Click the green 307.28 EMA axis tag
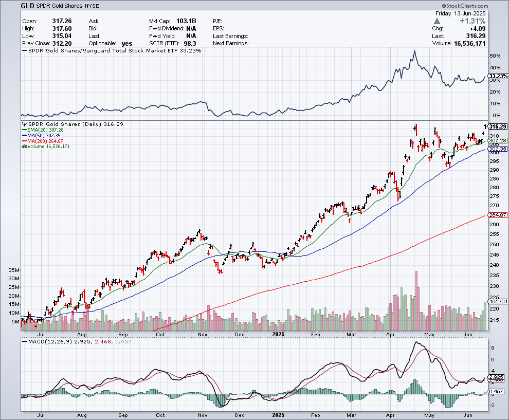This screenshot has width=509, height=420. 498,140
